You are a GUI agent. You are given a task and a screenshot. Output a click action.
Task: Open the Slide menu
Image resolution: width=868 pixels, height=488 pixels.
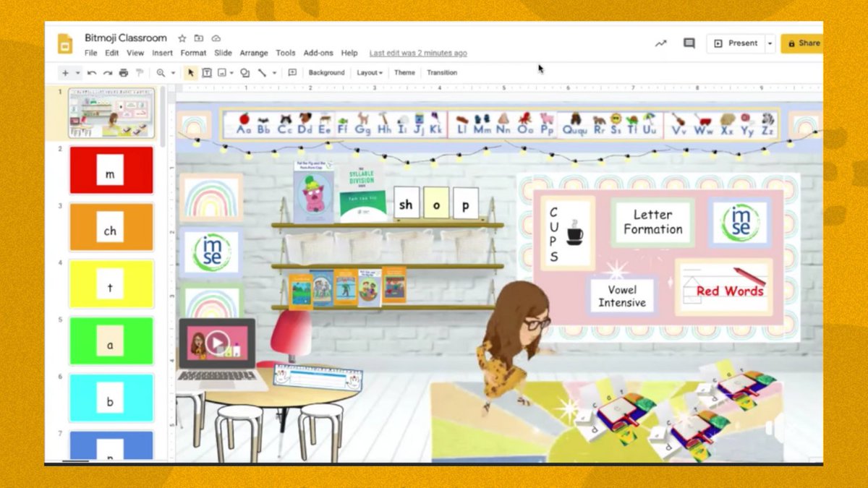pyautogui.click(x=223, y=53)
